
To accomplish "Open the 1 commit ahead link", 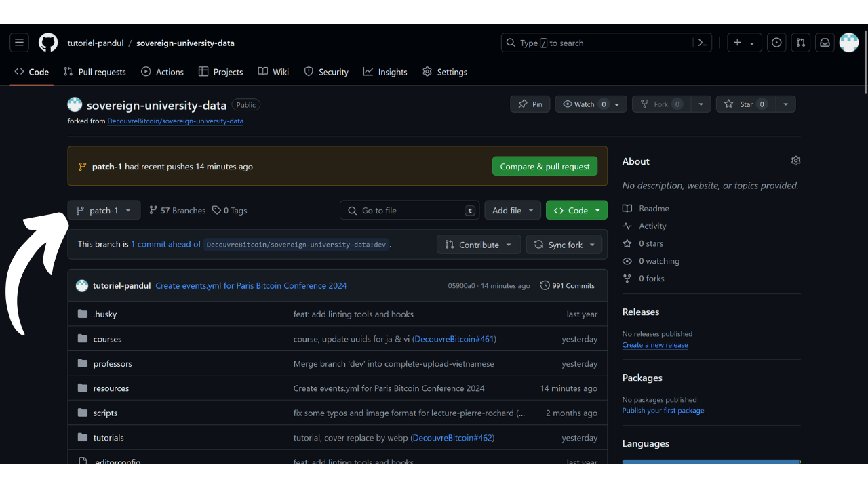I will (166, 245).
